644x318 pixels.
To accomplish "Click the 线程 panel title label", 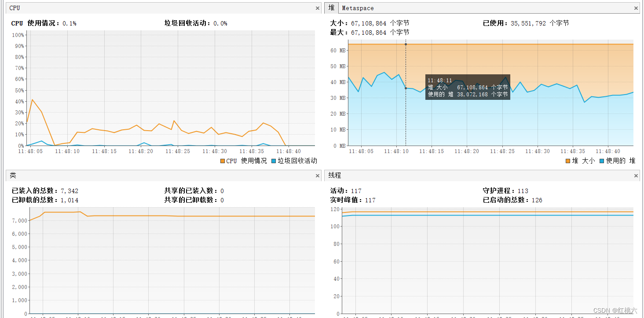I will pyautogui.click(x=335, y=175).
